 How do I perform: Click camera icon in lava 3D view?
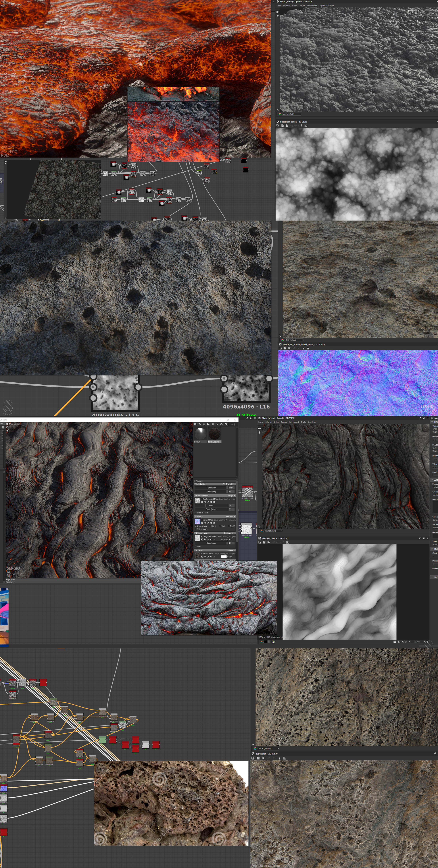260,429
